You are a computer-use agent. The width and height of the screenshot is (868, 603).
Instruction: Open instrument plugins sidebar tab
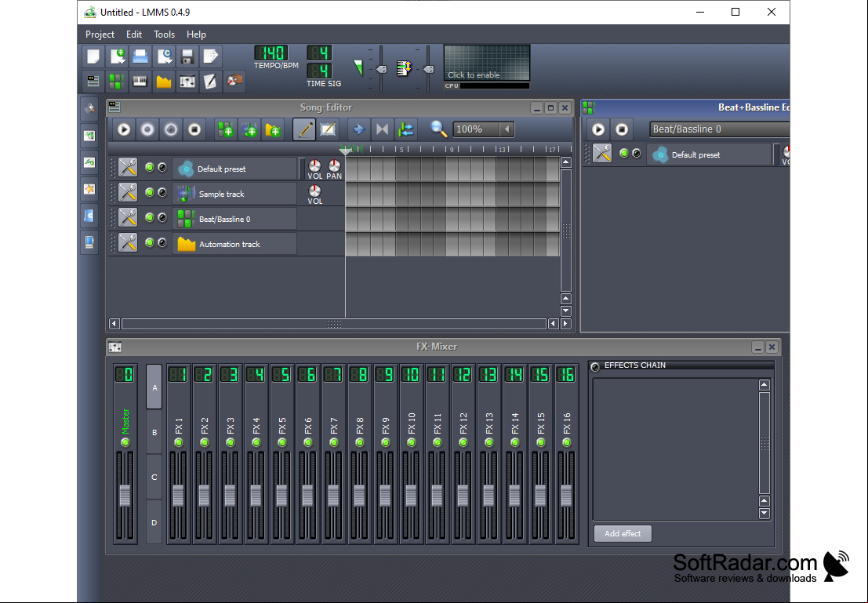pos(89,108)
